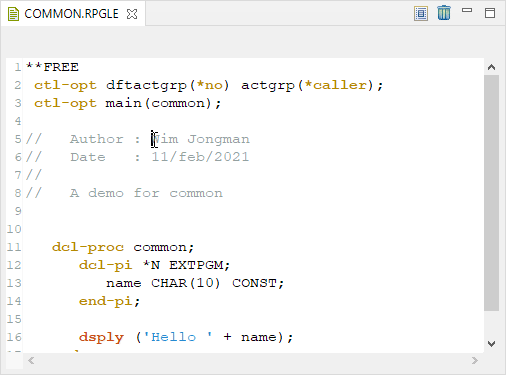This screenshot has height=375, width=506.
Task: Place cursor on the **FREE directive
Action: coord(52,67)
